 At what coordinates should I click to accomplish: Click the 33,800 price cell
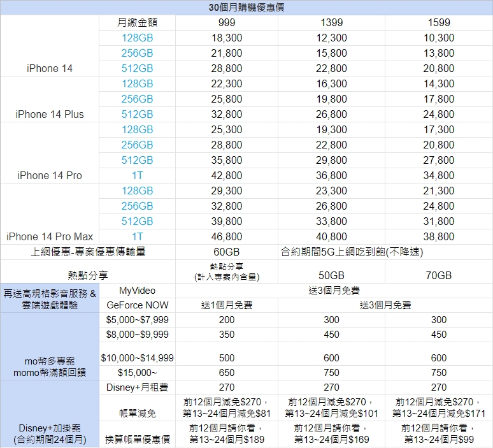click(331, 222)
